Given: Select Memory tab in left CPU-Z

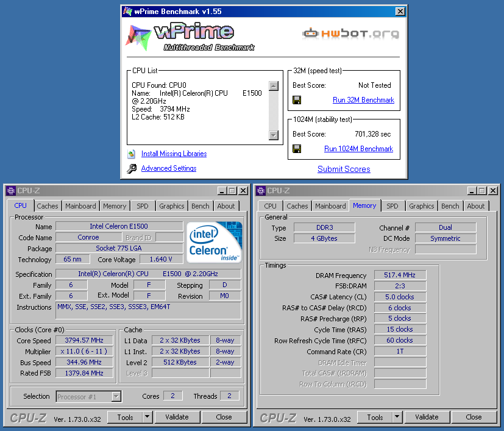Looking at the screenshot, I should (115, 206).
